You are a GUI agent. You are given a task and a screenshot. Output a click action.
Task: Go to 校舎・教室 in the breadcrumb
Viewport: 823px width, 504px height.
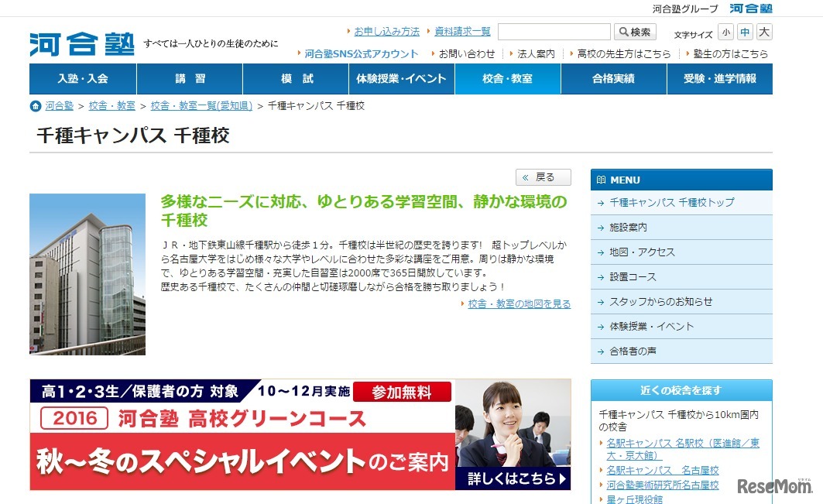click(x=111, y=106)
